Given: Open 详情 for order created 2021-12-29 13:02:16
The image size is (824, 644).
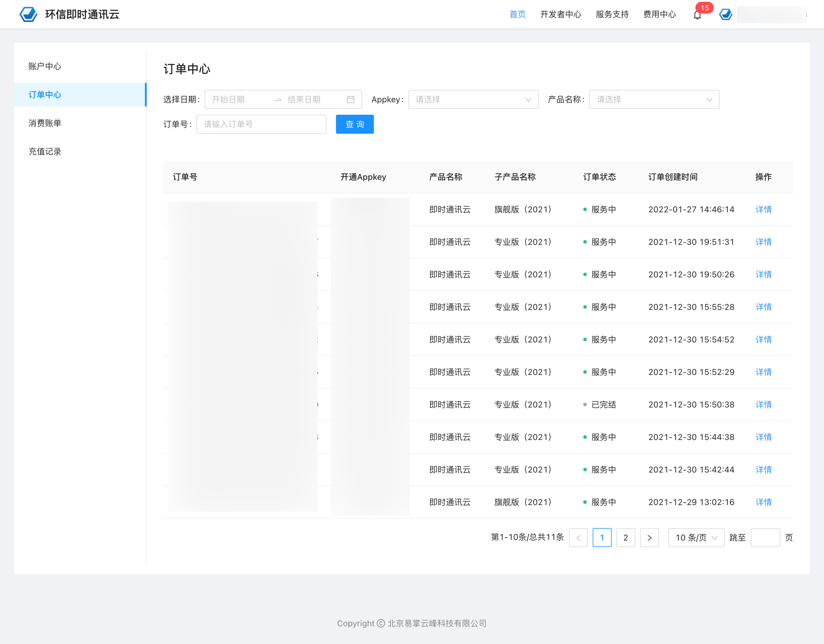Looking at the screenshot, I should 764,502.
